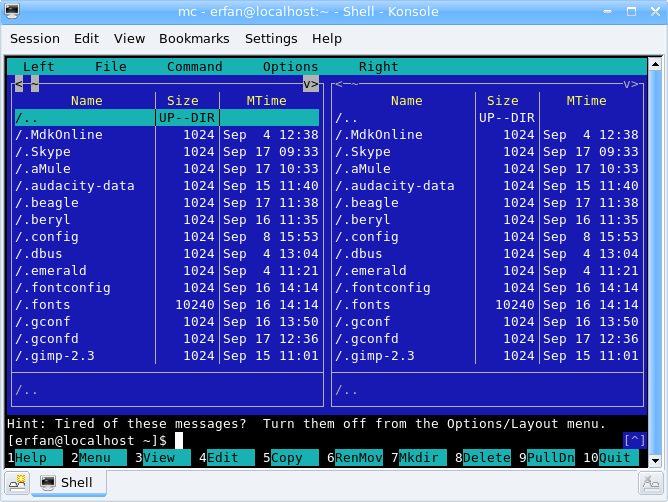This screenshot has width=668, height=502.
Task: Click the command-line history caret indicator
Action: [x=633, y=440]
